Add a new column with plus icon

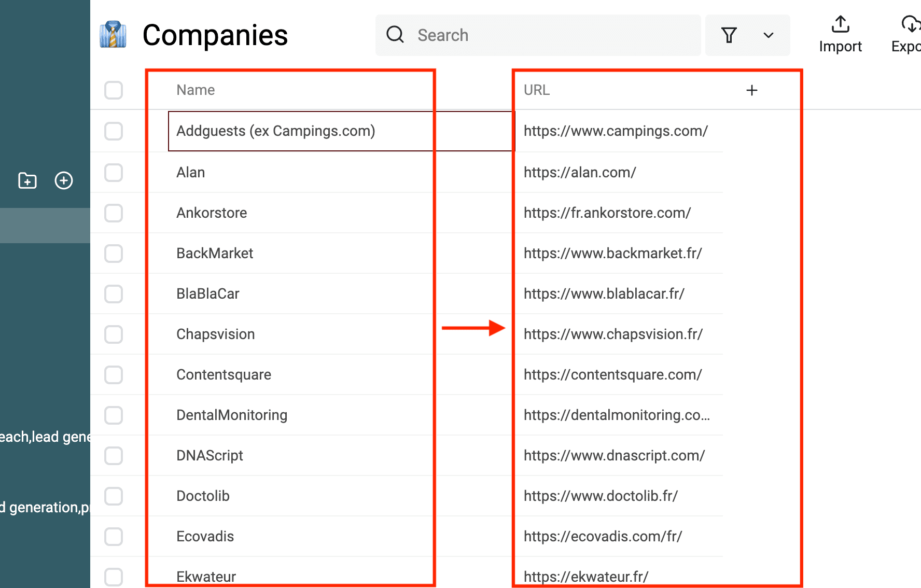pos(751,90)
